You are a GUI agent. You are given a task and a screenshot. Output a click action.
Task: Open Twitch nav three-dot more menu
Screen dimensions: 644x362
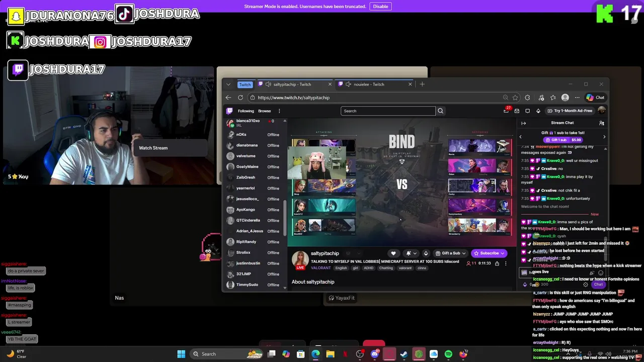[279, 111]
